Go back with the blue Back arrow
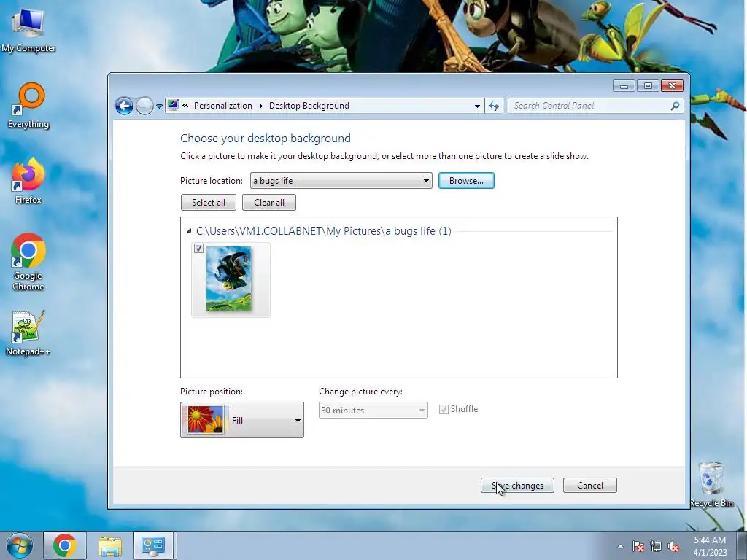This screenshot has height=560, width=747. coord(124,106)
